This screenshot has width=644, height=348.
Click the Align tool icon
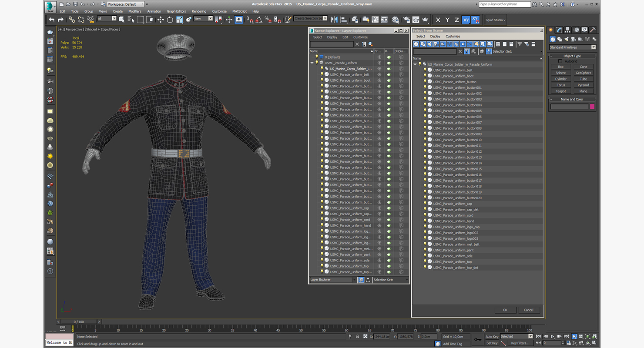point(344,20)
